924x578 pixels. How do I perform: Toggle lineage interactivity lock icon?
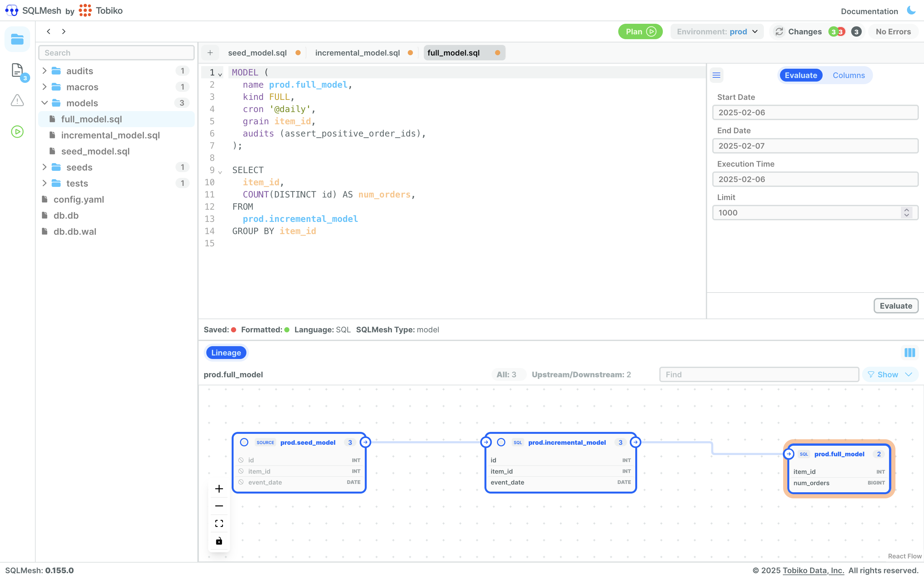coord(219,541)
